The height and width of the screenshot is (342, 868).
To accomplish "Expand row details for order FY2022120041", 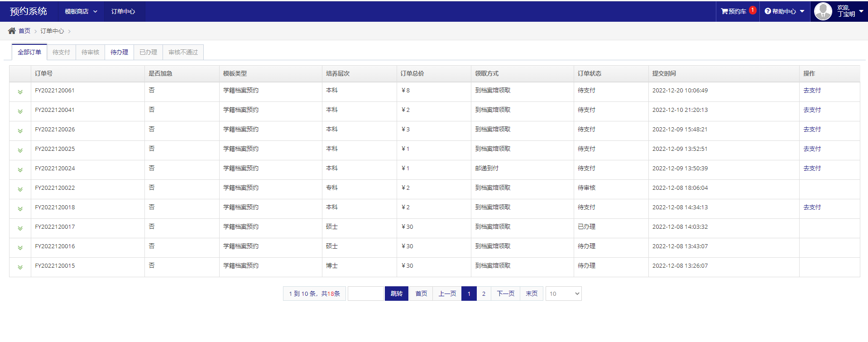I will point(20,111).
